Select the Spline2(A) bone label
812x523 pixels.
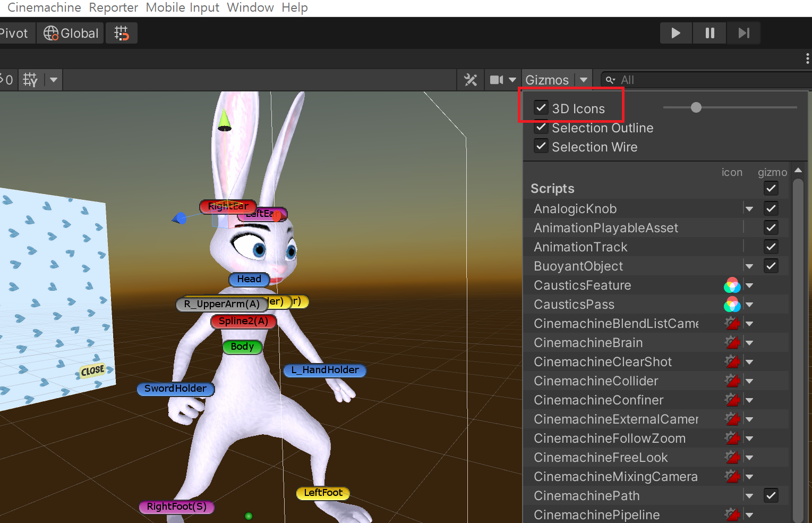click(x=243, y=321)
